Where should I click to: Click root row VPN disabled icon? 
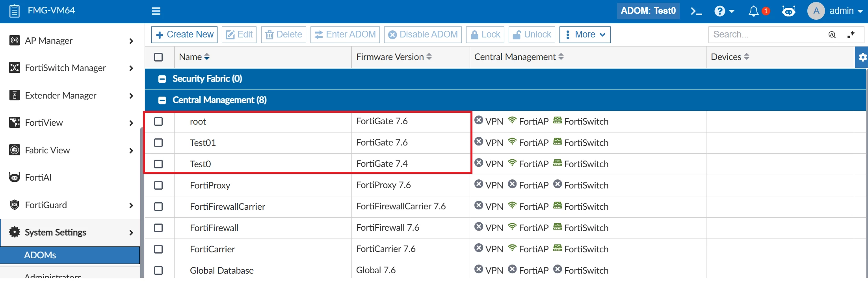[479, 120]
